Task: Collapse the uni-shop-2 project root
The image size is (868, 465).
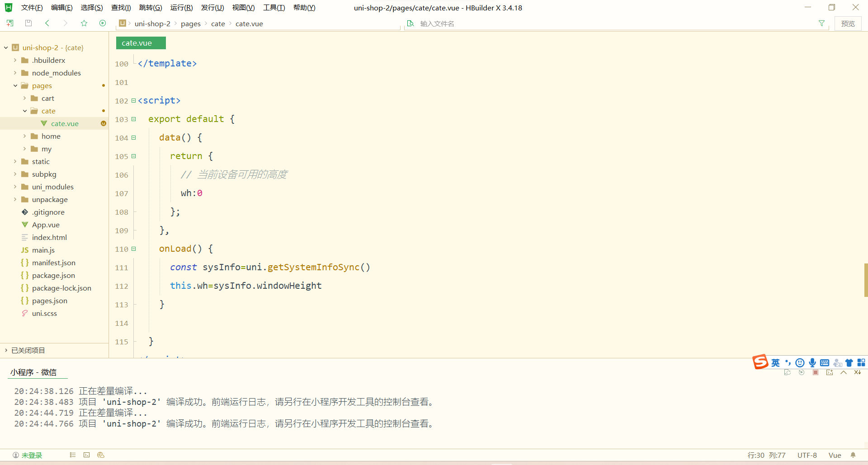Action: 6,47
